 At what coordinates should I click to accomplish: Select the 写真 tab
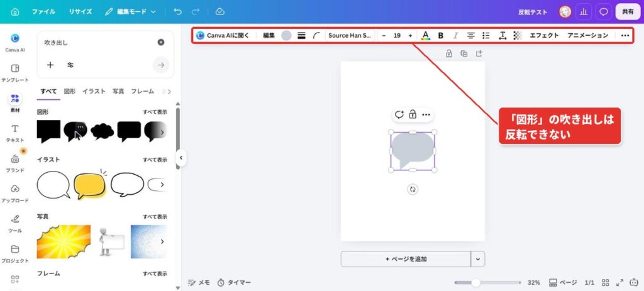pyautogui.click(x=118, y=91)
